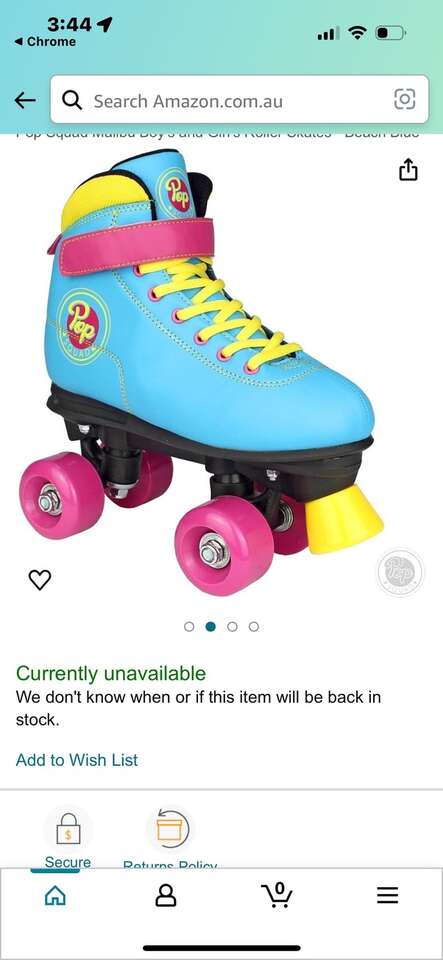Screen dimensions: 443x960
Task: Add item to favorites with heart icon
Action: [x=40, y=579]
